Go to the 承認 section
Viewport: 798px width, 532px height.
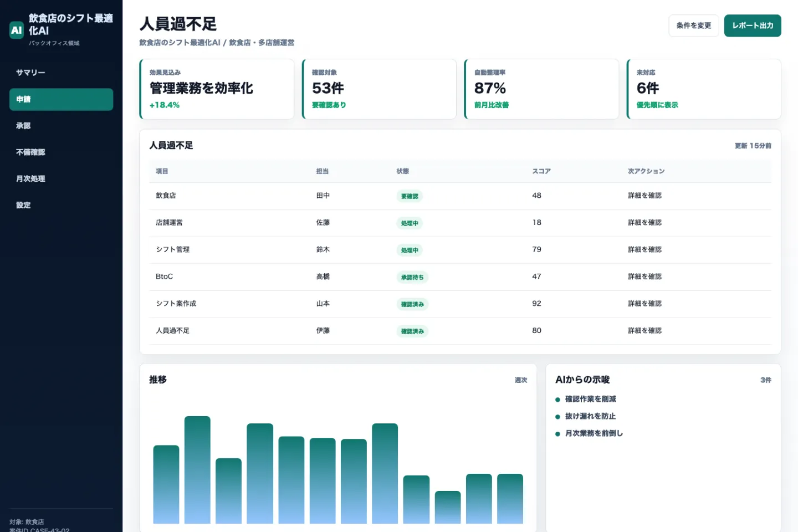[61, 126]
